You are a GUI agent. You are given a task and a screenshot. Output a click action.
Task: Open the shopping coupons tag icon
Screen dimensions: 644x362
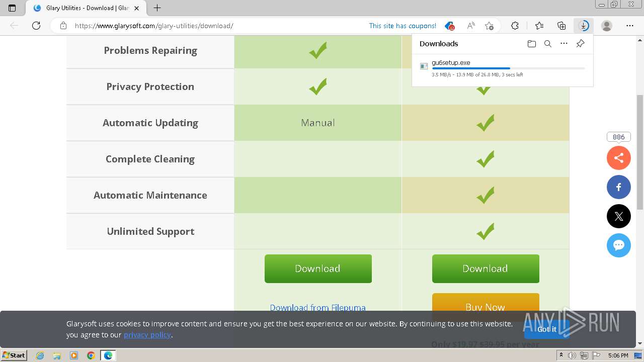[449, 26]
